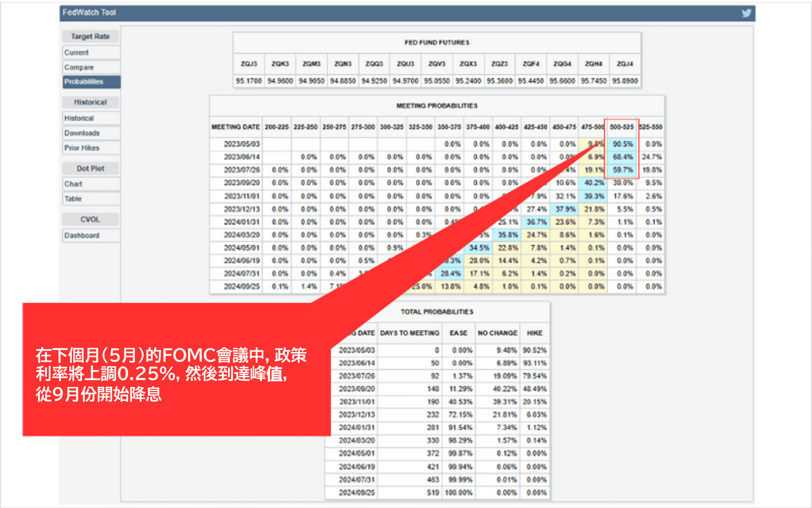The width and height of the screenshot is (812, 508).
Task: Select the ZQM3 futures column header
Action: tap(311, 63)
